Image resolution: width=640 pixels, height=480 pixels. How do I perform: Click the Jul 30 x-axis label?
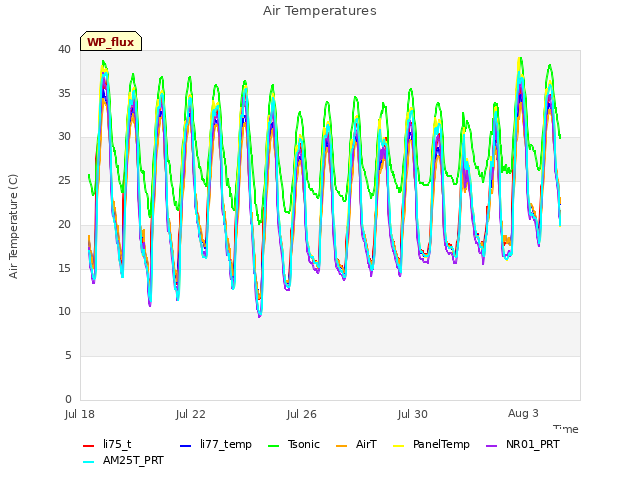[x=413, y=414]
